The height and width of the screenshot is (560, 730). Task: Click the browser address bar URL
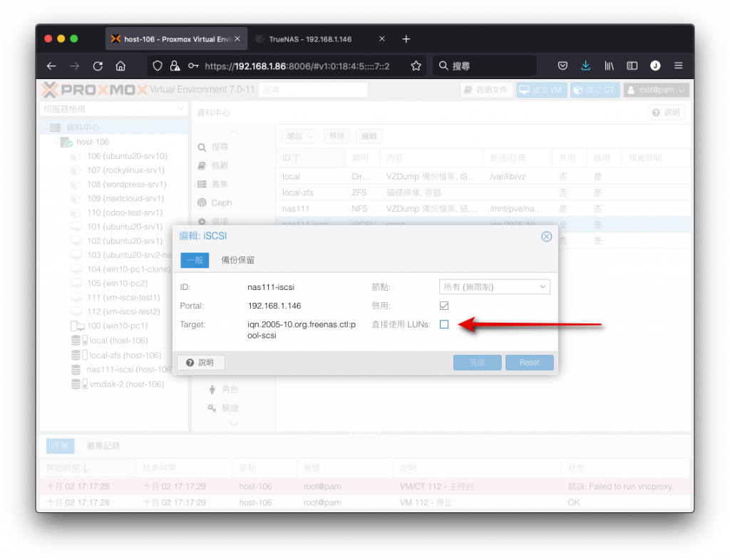coord(297,66)
